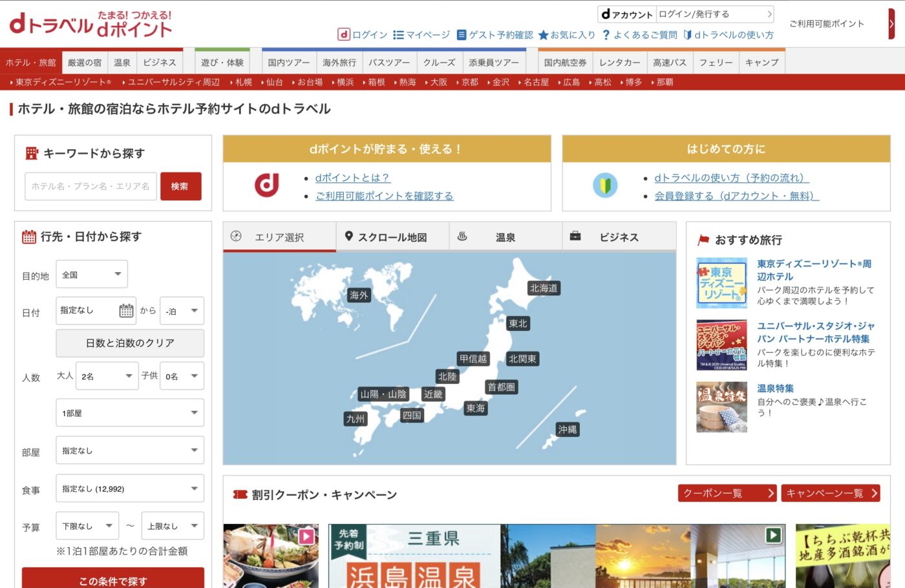905x588 pixels.
Task: Open Universal Studios Japan thumbnail image
Action: click(722, 345)
